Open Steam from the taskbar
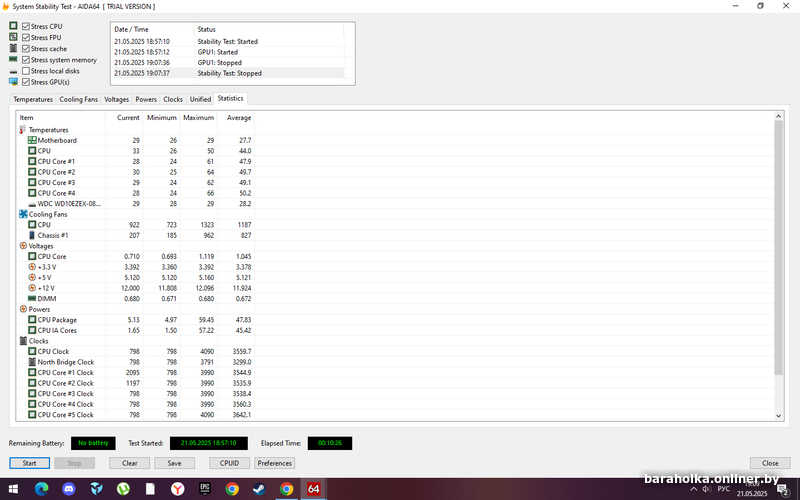800x500 pixels. coord(259,489)
